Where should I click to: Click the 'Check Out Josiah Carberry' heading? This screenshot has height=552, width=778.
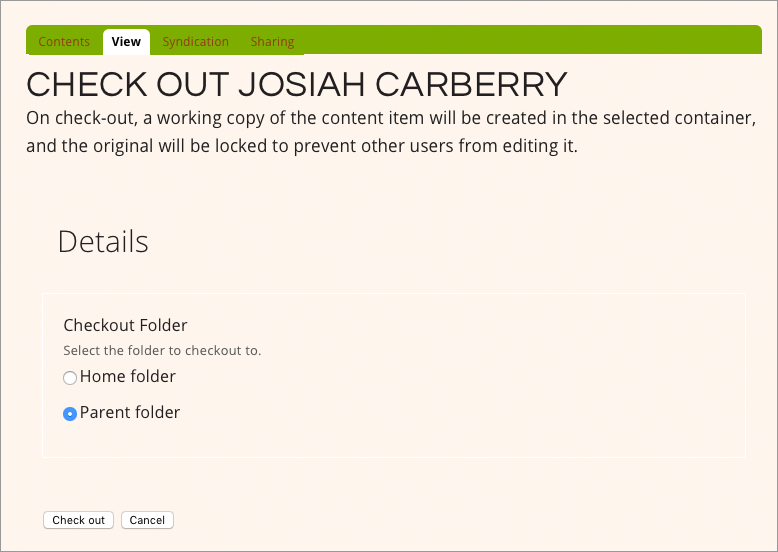(x=296, y=85)
